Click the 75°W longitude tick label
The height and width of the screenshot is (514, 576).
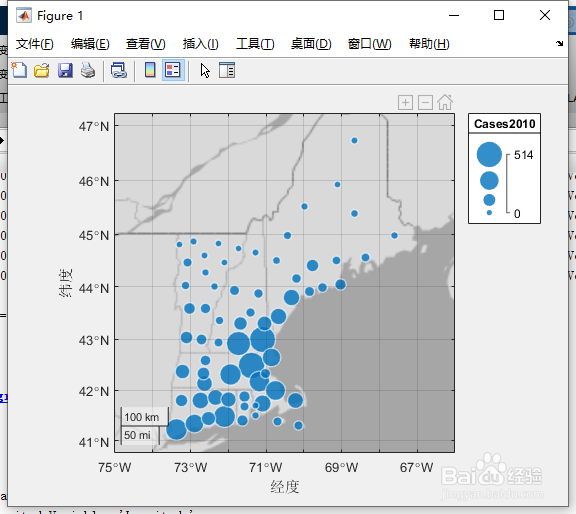(x=115, y=468)
